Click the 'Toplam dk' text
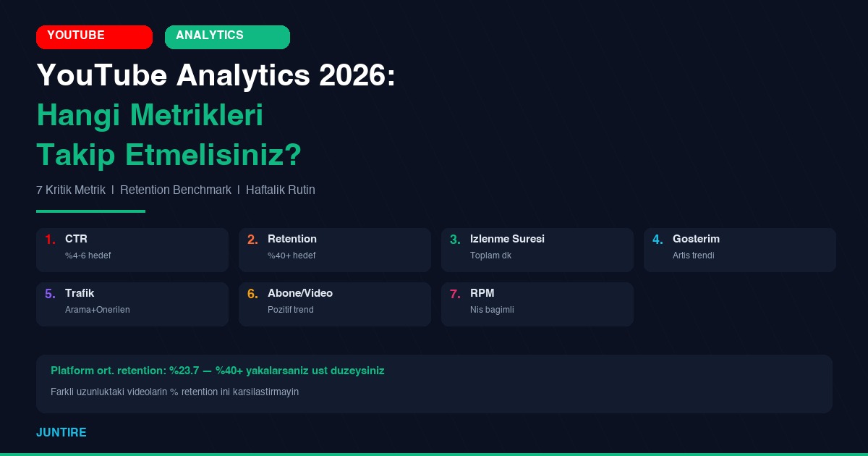This screenshot has height=456, width=868. [x=490, y=256]
